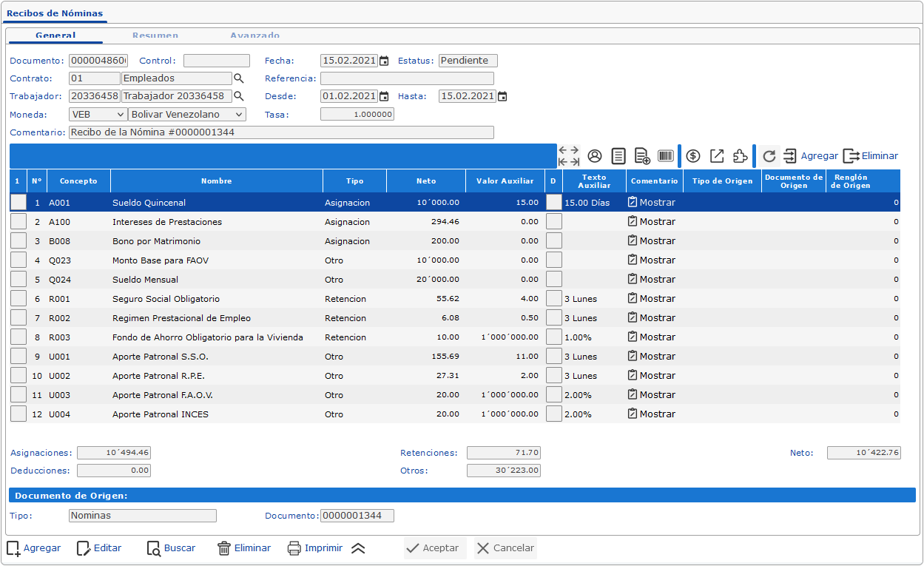Click the barcode icon in grid toolbar
Image resolution: width=924 pixels, height=566 pixels.
point(666,156)
